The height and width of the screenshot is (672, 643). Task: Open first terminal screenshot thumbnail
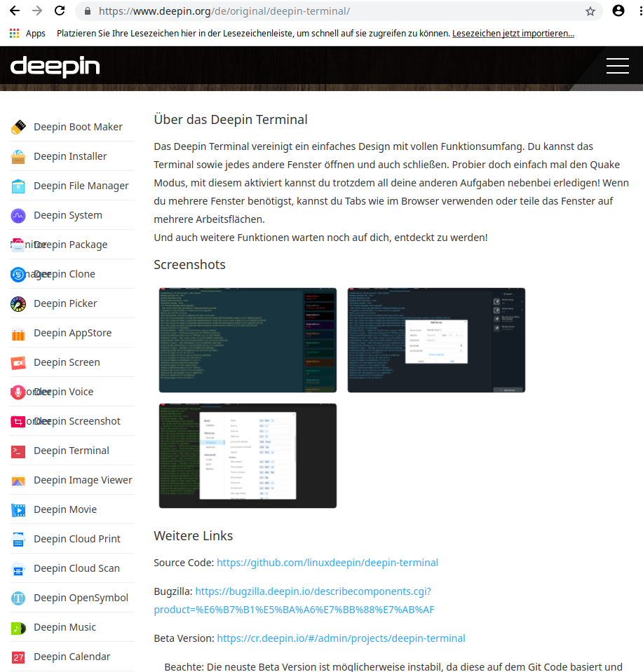(248, 340)
